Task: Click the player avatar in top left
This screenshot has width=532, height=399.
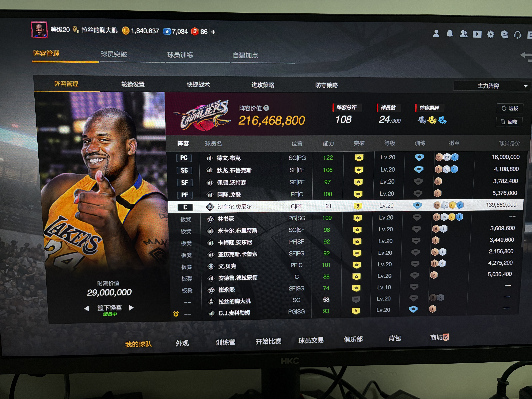Action: click(x=39, y=30)
